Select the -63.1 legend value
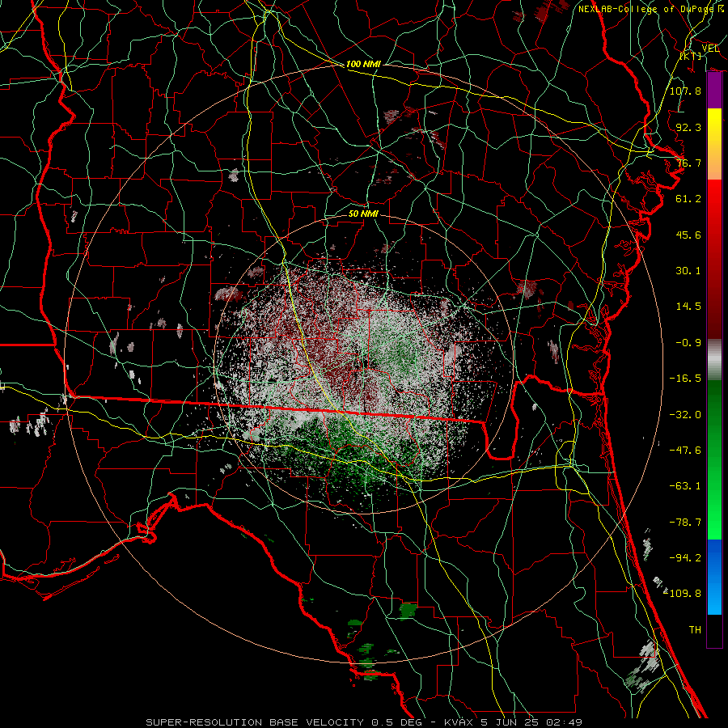The image size is (728, 728). click(685, 486)
